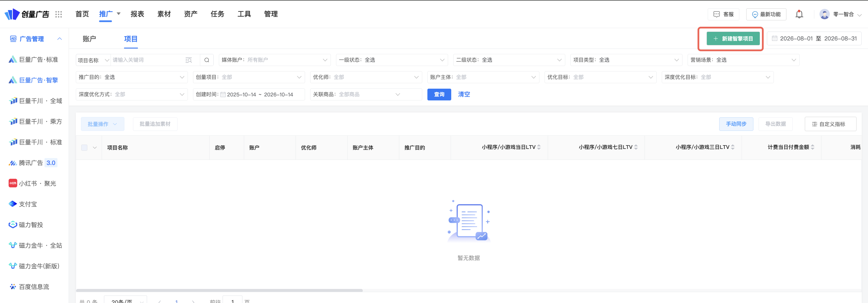Click the 创量广告 logo
The height and width of the screenshot is (303, 868).
click(x=27, y=14)
